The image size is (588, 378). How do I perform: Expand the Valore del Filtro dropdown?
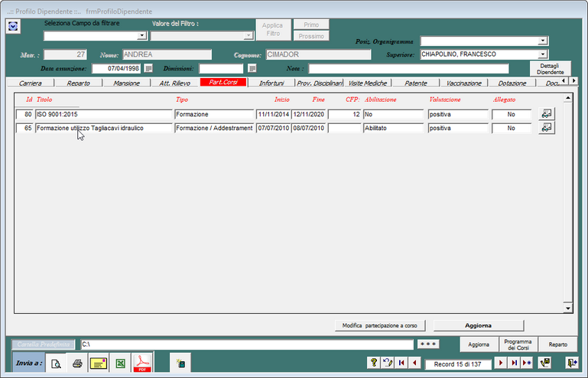point(248,36)
